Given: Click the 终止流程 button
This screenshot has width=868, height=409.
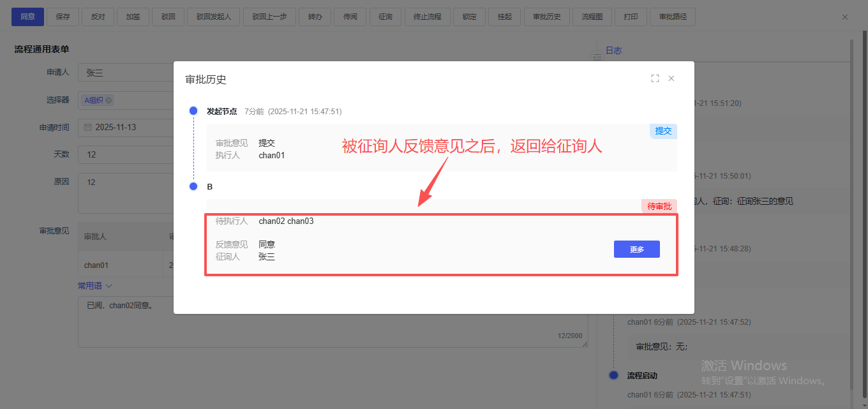Looking at the screenshot, I should tap(428, 17).
